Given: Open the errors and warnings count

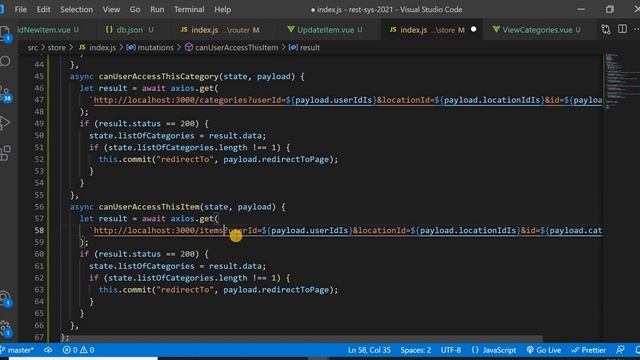Looking at the screenshot, I should (x=78, y=350).
